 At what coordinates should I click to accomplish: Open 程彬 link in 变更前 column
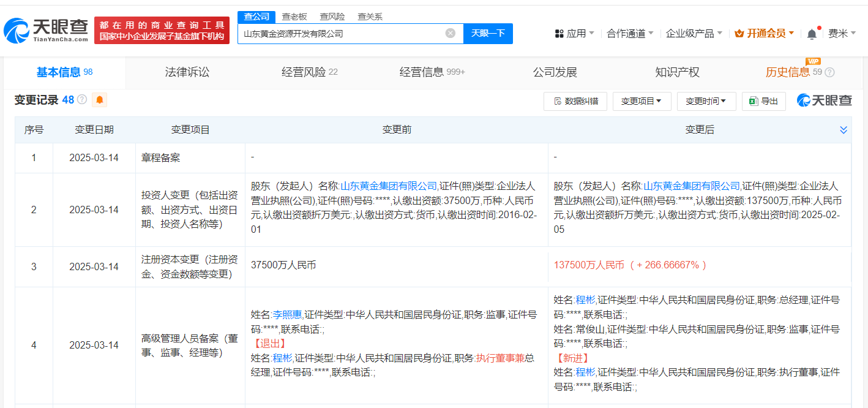282,358
